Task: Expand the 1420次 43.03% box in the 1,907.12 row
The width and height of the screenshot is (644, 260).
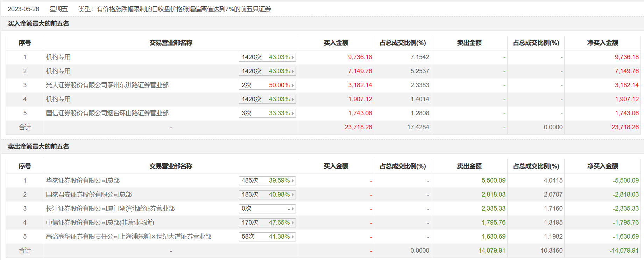Action: (x=267, y=99)
